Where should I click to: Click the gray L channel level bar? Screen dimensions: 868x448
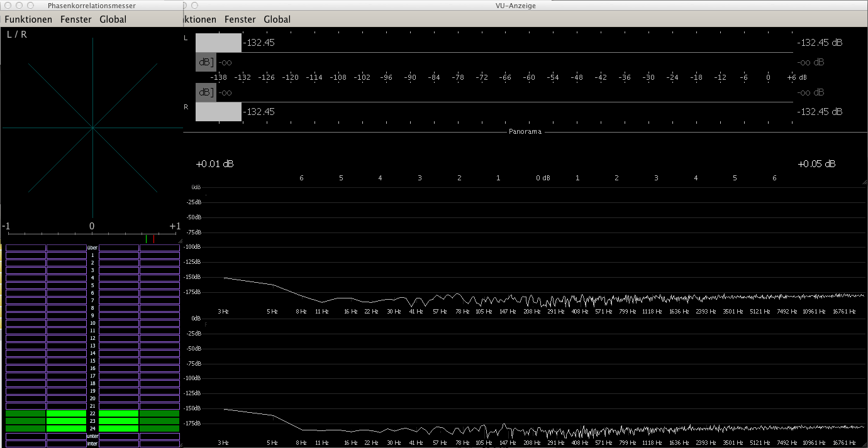(x=218, y=43)
